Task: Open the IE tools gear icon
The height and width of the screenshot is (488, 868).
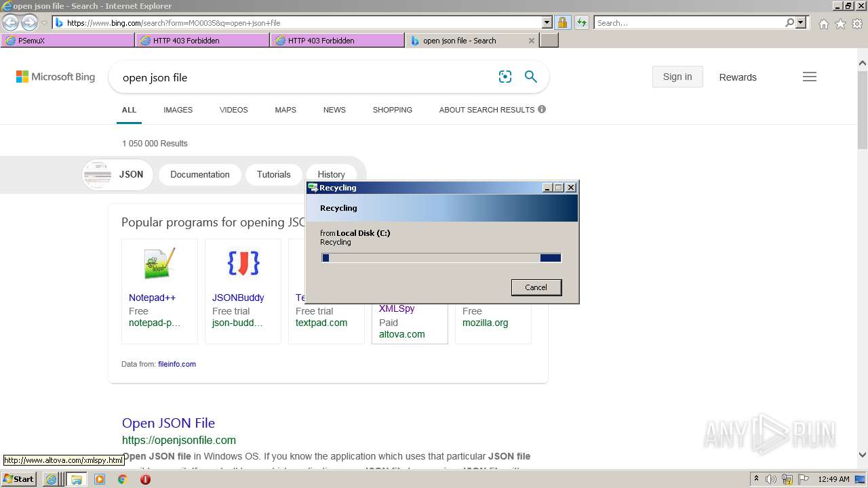Action: click(x=857, y=24)
